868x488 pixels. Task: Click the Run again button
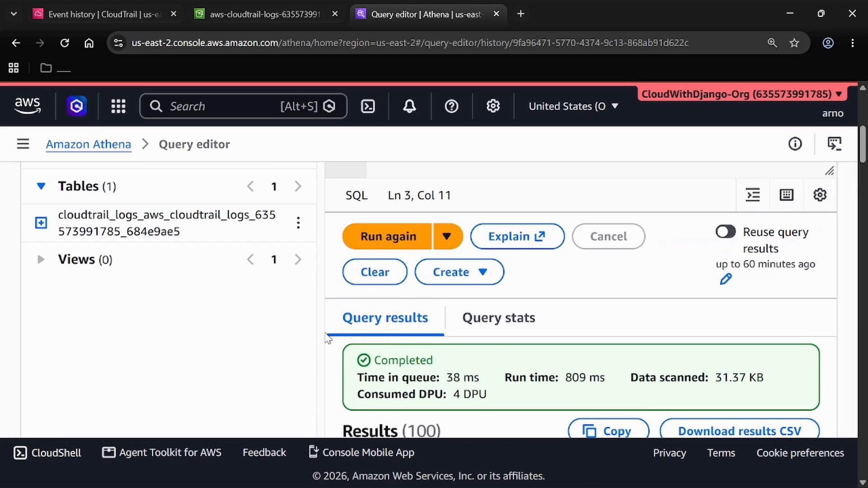388,236
